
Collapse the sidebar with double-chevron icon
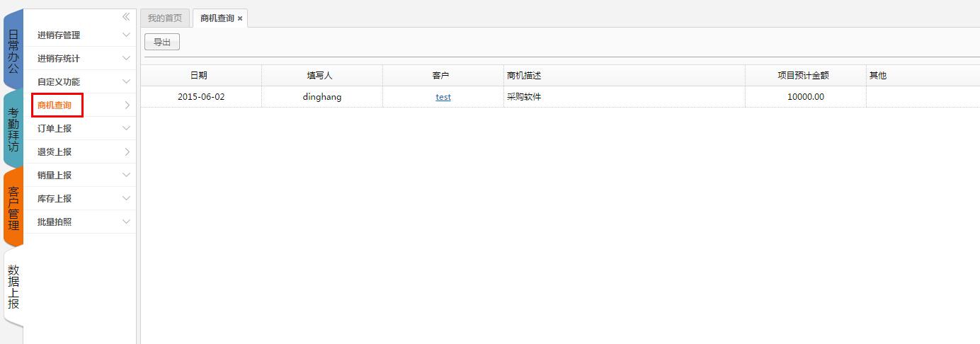pos(126,17)
